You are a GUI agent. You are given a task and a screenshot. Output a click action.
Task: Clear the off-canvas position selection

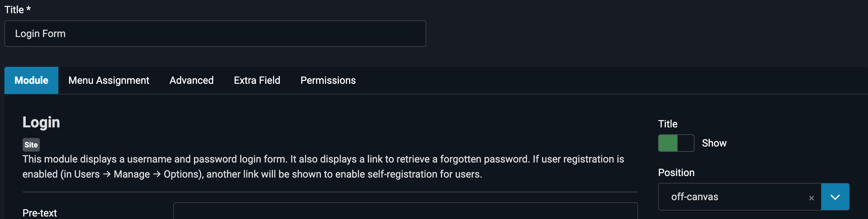[x=812, y=198]
